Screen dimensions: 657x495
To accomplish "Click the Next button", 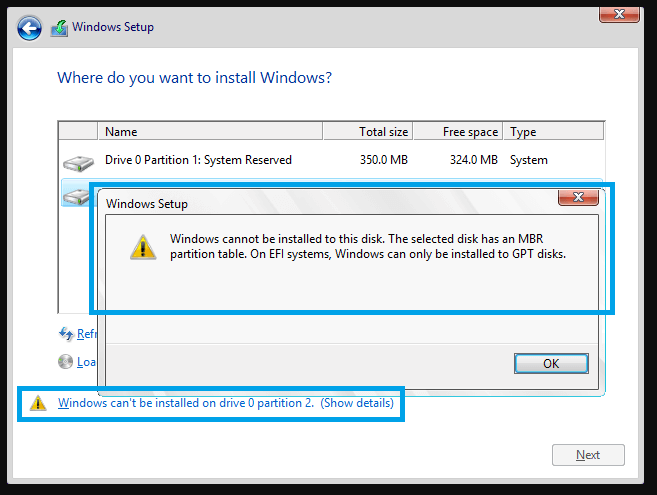I will 588,455.
